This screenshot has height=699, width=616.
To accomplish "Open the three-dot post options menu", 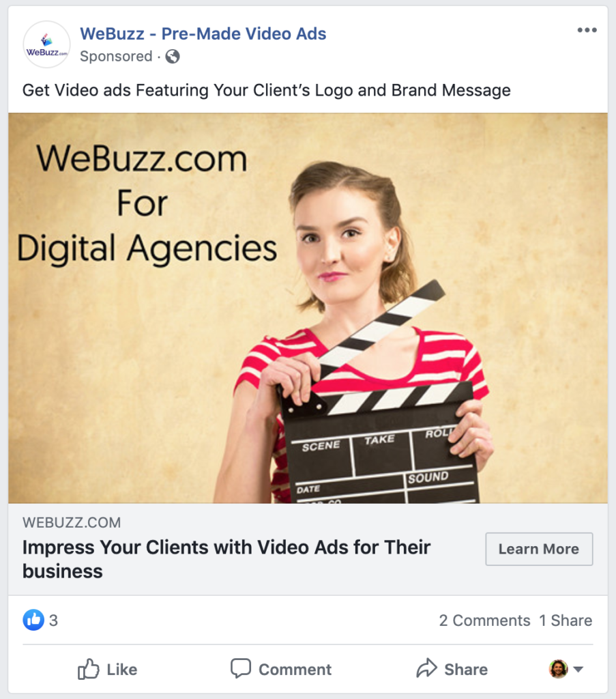I will point(587,30).
